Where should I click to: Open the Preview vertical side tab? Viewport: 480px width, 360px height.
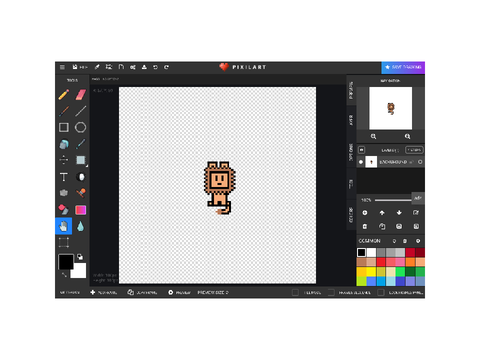tap(351, 90)
